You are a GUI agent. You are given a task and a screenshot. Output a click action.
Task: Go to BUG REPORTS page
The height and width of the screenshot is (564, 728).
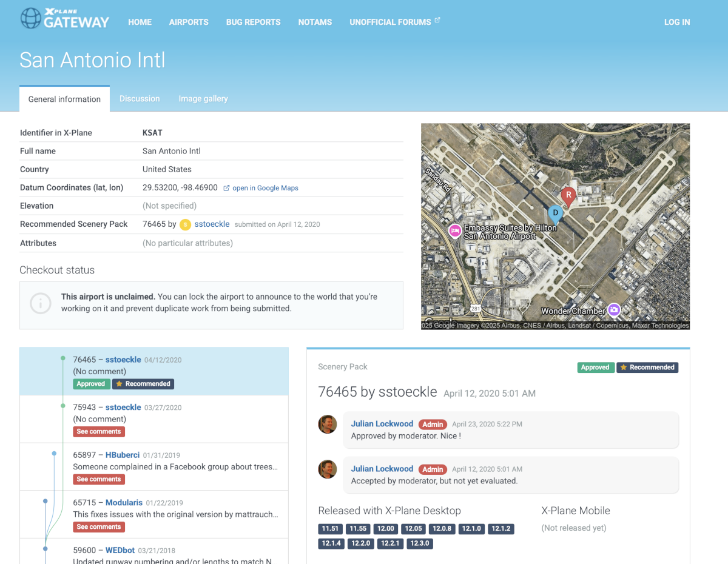point(253,22)
